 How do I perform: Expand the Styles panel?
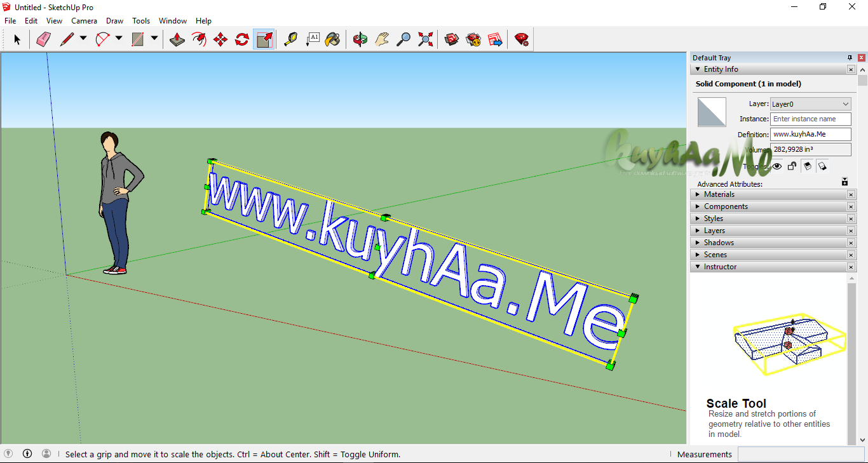tap(698, 218)
